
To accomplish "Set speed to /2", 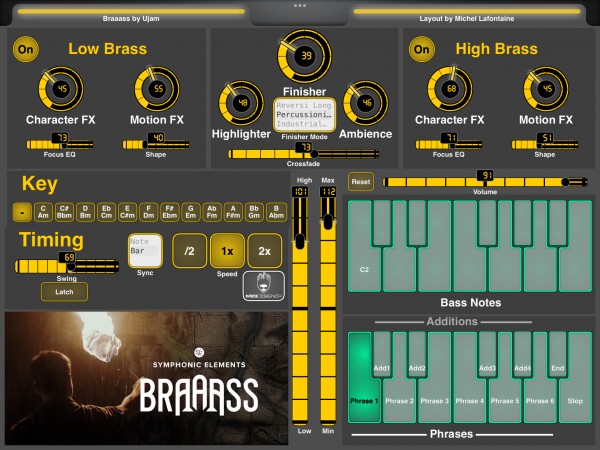I will 189,251.
